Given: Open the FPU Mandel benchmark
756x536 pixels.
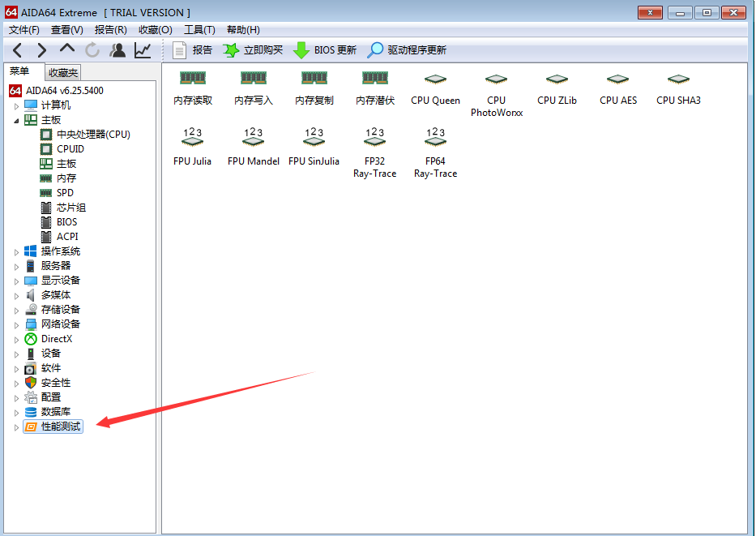Looking at the screenshot, I should coord(254,147).
